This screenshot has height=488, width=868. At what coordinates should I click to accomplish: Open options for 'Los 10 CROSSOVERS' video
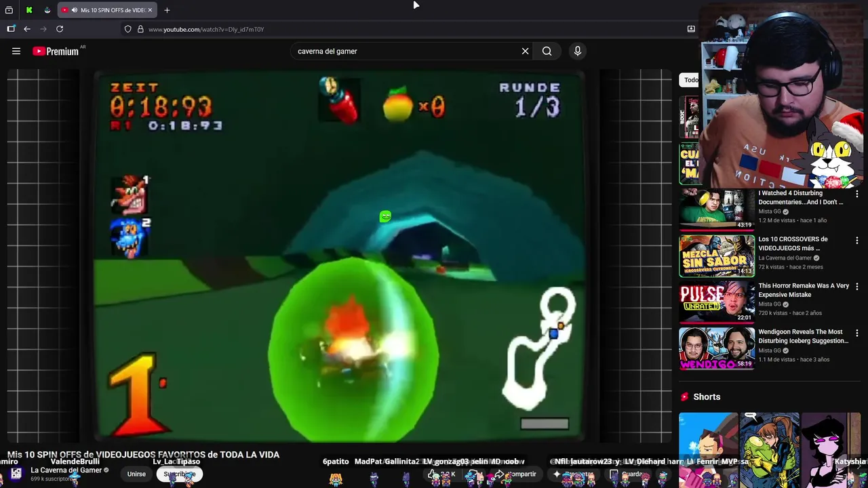856,241
